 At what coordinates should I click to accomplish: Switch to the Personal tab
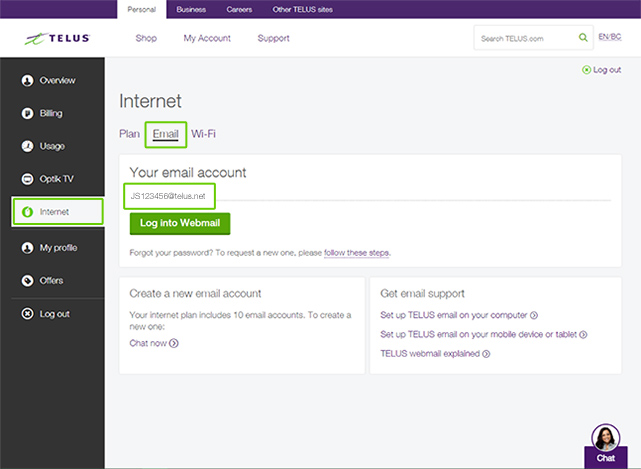[141, 9]
